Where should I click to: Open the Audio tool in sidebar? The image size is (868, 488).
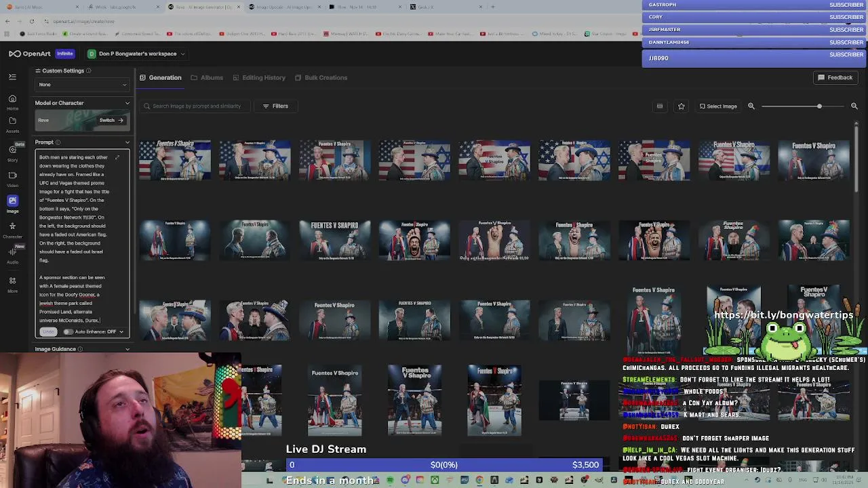pyautogui.click(x=12, y=256)
